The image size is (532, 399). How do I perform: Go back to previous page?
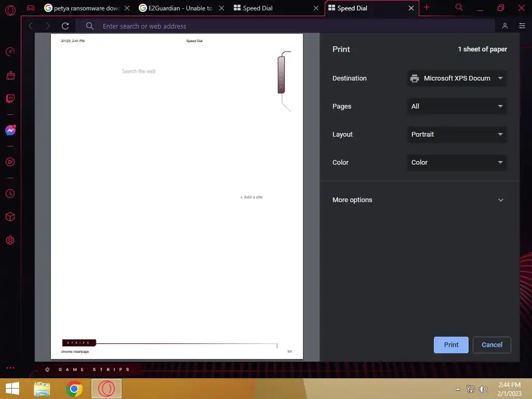[x=31, y=26]
